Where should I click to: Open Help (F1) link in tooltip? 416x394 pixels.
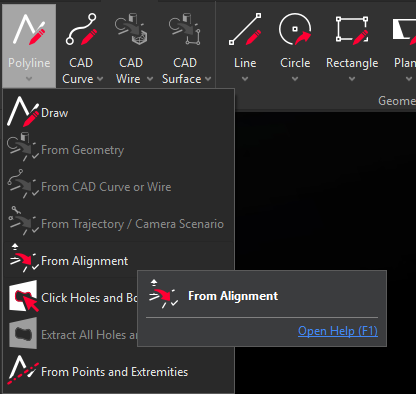pyautogui.click(x=338, y=331)
